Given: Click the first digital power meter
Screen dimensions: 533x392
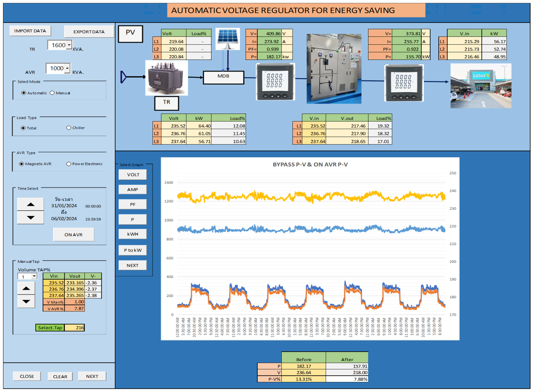Looking at the screenshot, I should tap(275, 81).
